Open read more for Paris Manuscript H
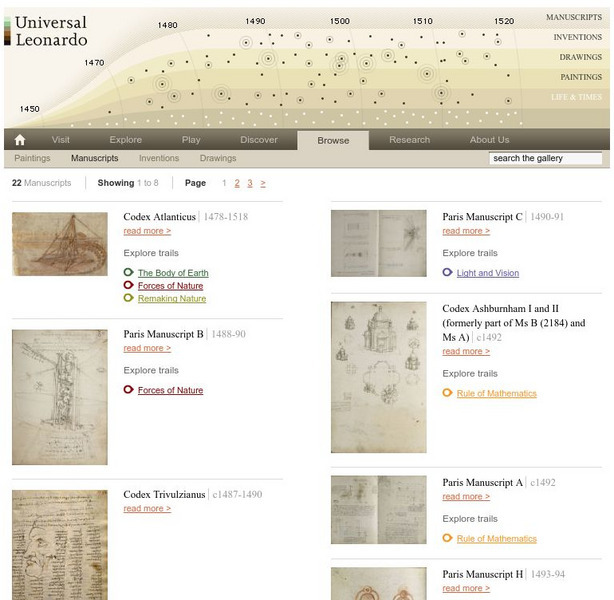This screenshot has height=600, width=614. click(x=466, y=588)
